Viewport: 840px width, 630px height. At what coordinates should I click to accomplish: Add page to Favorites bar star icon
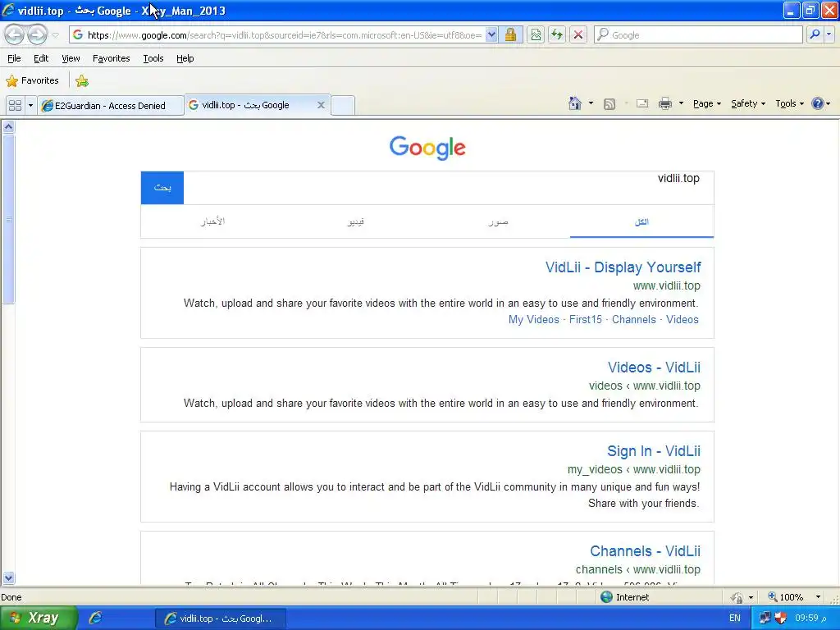click(82, 81)
